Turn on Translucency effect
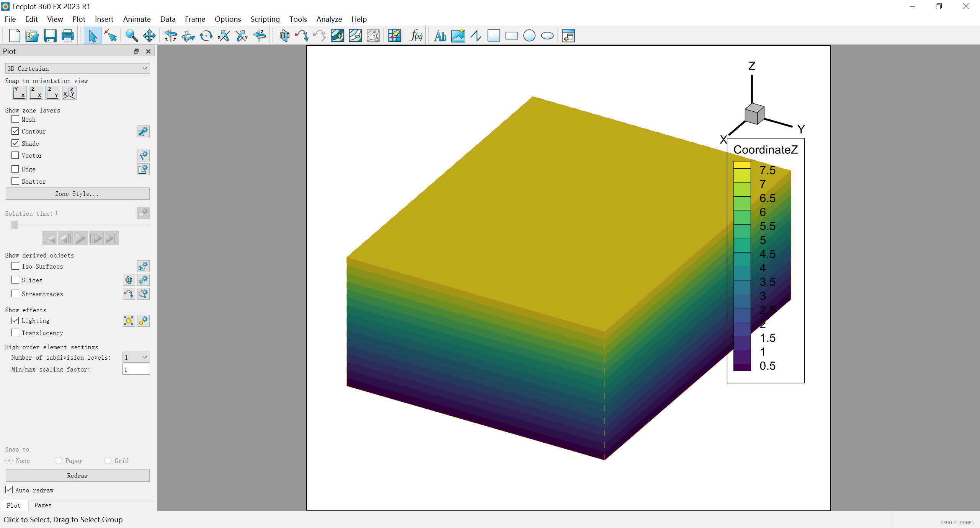This screenshot has height=528, width=980. (x=15, y=333)
